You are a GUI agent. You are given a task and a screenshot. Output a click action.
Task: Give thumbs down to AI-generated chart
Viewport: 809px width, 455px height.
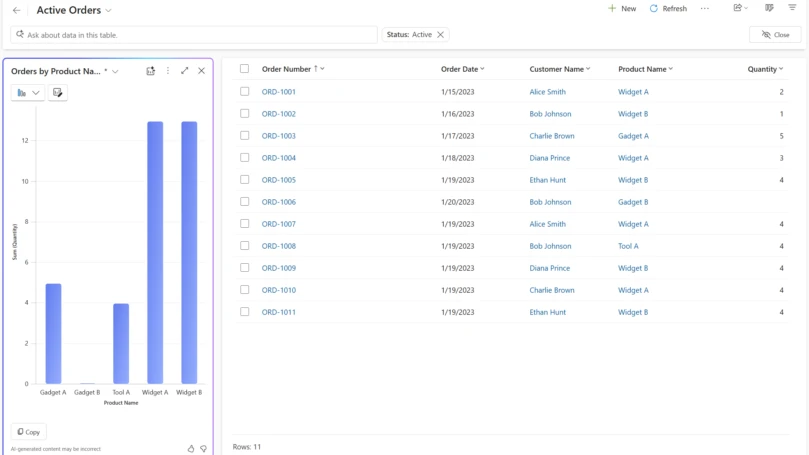(204, 449)
